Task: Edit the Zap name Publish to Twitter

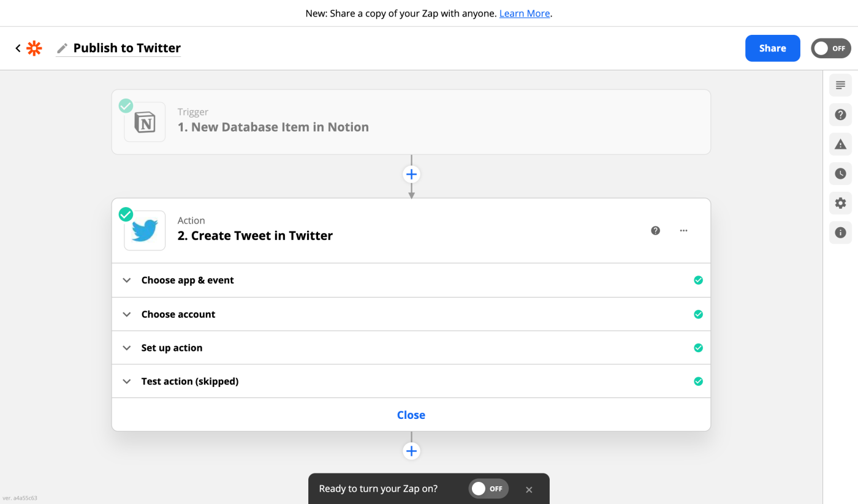Action: click(127, 48)
